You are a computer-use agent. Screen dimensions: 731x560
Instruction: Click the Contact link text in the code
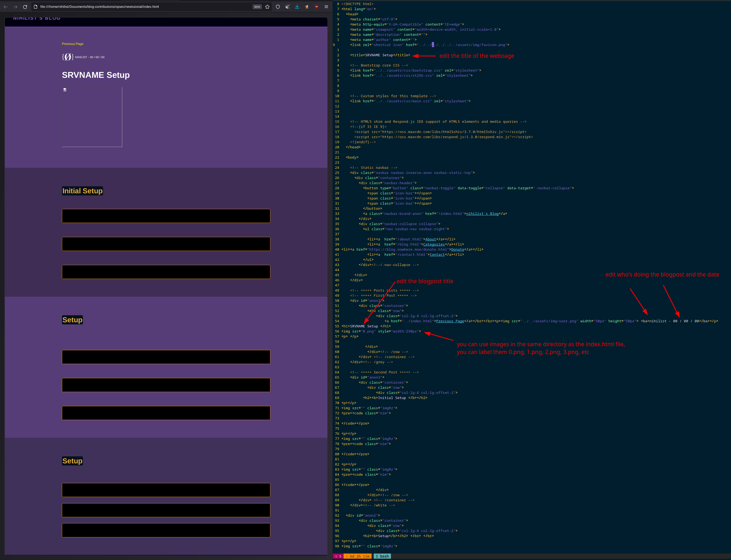(x=437, y=255)
